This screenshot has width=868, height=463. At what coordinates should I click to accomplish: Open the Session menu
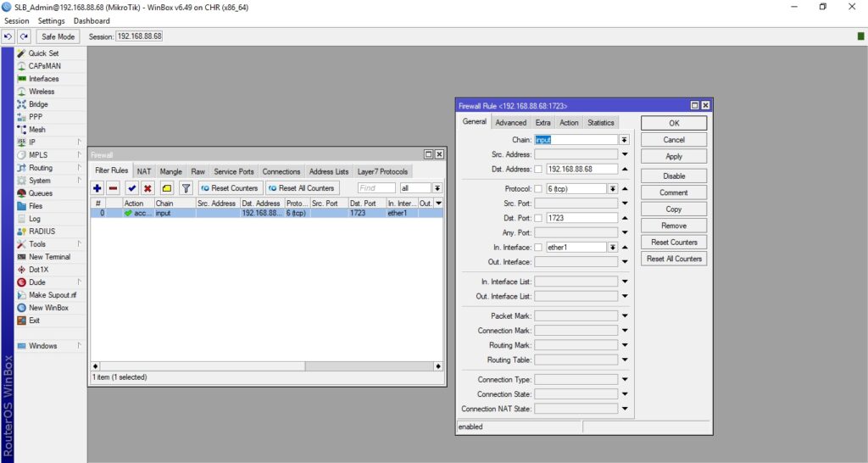(17, 21)
